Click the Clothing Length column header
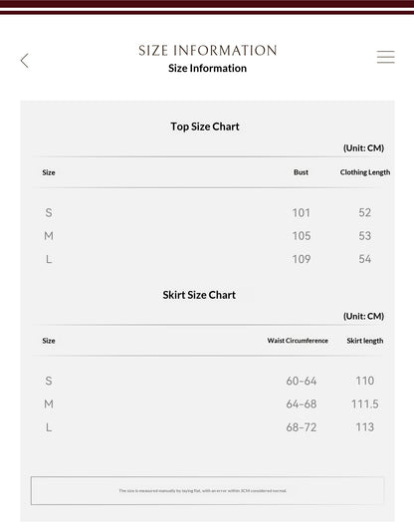414x532 pixels. [365, 172]
